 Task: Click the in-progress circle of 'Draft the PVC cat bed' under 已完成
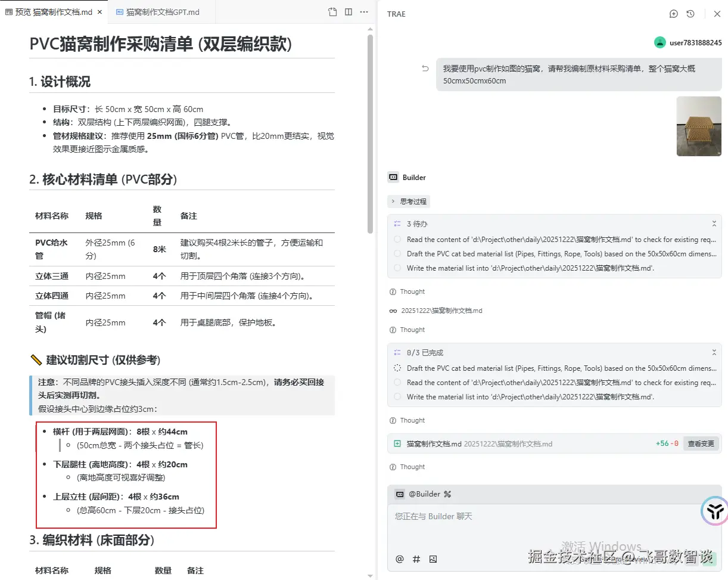[x=397, y=368]
